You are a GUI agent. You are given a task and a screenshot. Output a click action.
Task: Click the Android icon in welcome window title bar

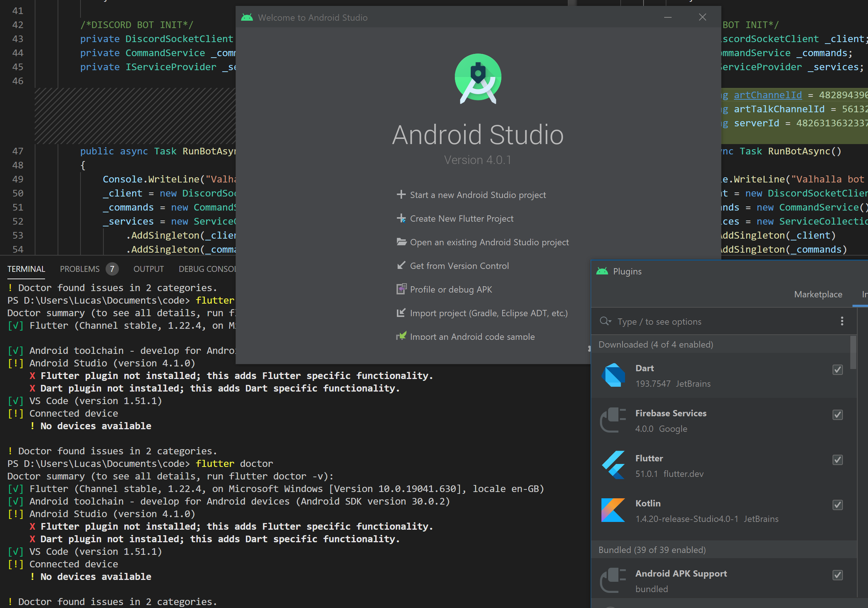click(247, 17)
